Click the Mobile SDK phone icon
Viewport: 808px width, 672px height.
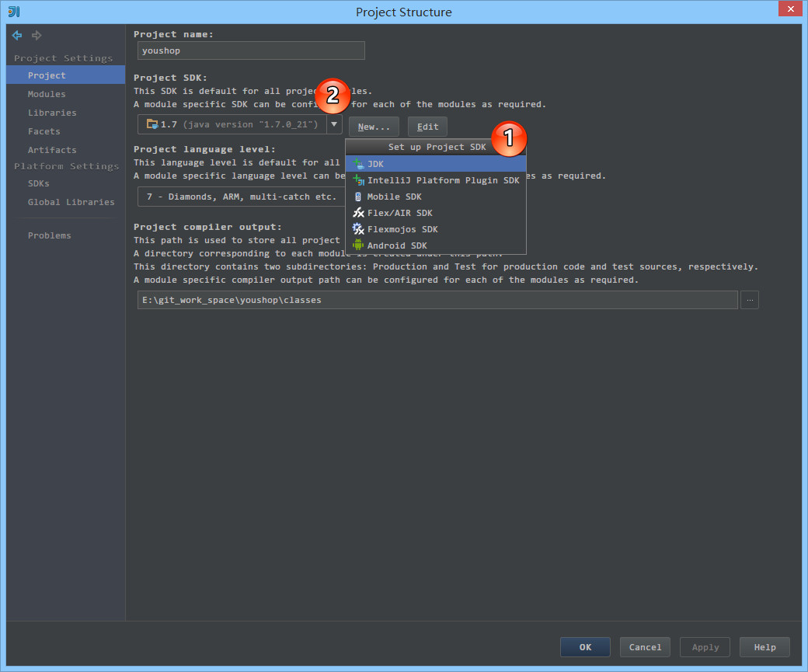(358, 197)
